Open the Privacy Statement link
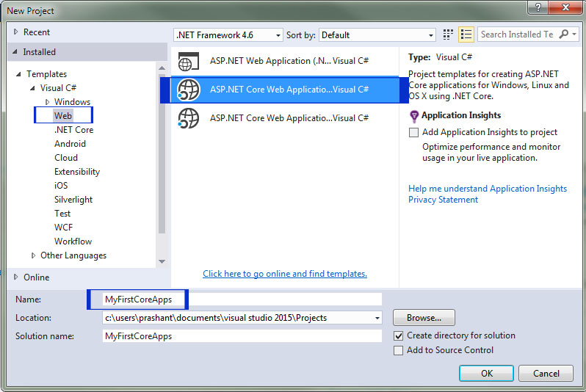Image resolution: width=586 pixels, height=392 pixels. [443, 200]
